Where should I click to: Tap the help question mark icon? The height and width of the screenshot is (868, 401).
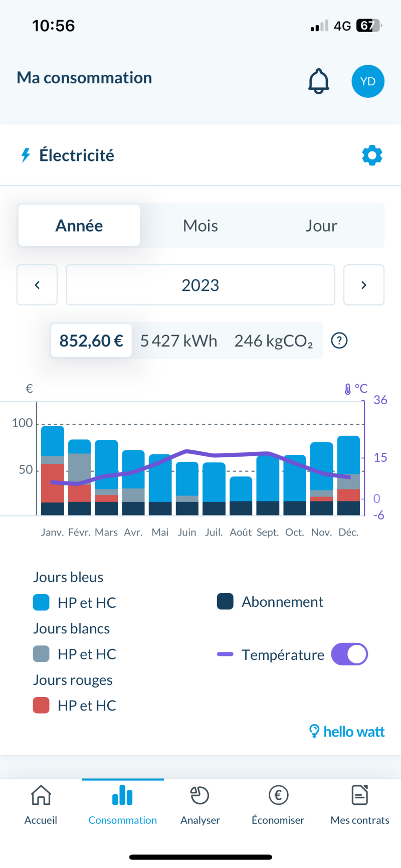click(339, 341)
